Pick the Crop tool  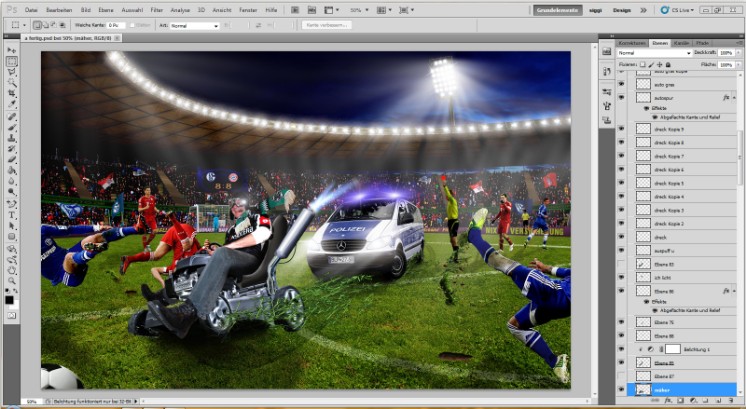coord(11,93)
